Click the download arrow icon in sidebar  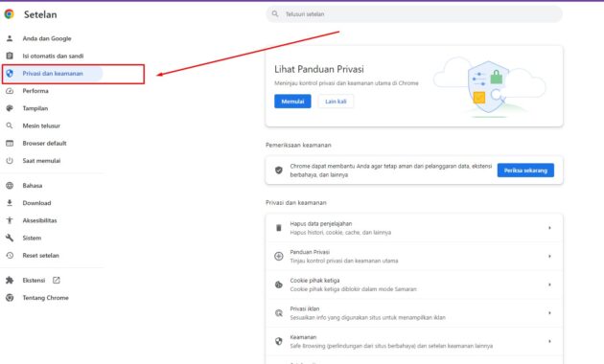pyautogui.click(x=10, y=203)
